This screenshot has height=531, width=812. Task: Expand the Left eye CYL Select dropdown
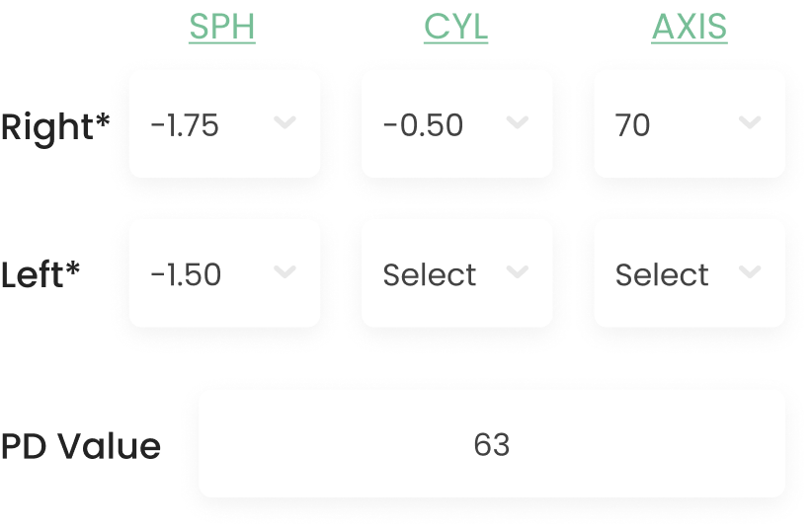456,273
